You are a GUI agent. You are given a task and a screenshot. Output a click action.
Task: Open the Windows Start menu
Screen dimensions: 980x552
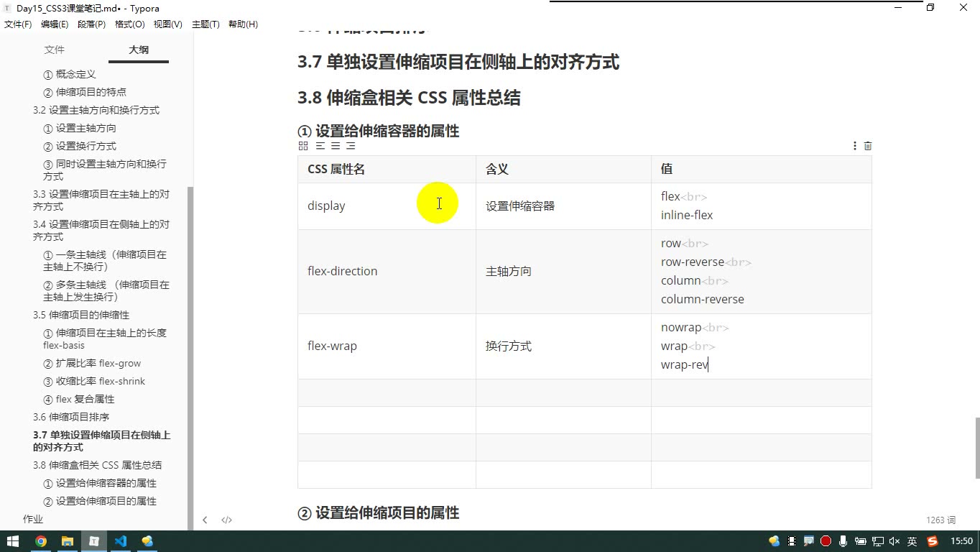(13, 541)
